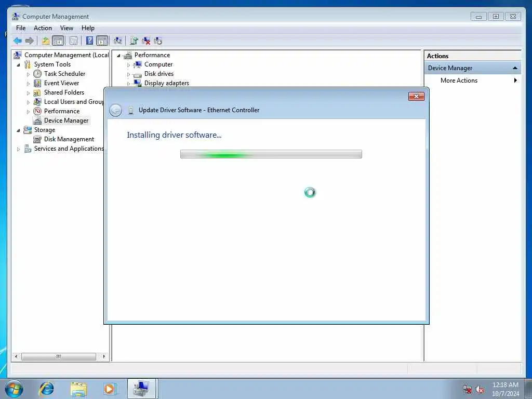Click the Task Scheduler clock icon

37,74
